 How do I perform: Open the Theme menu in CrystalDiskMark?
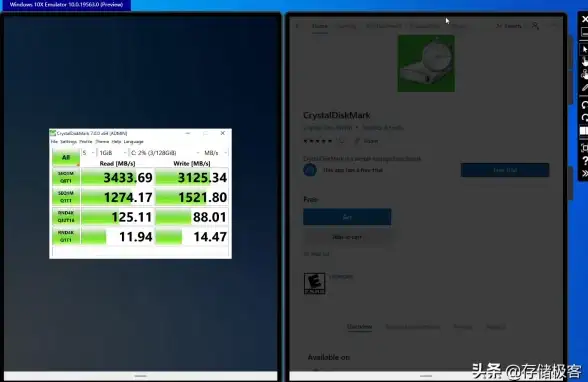tap(102, 142)
